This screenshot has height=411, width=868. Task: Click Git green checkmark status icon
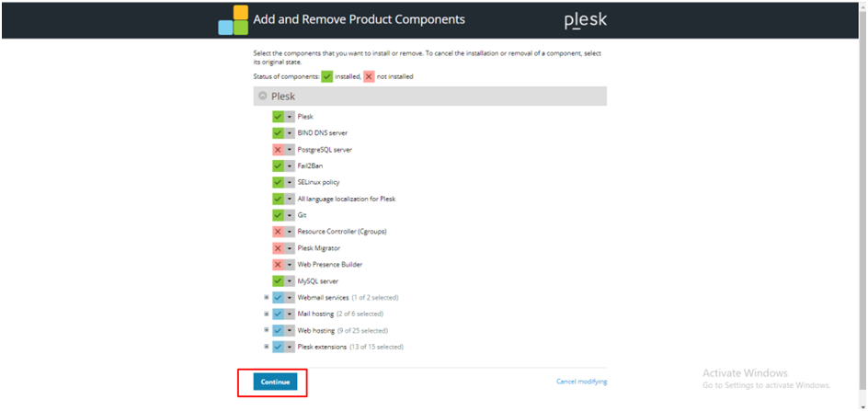point(278,215)
